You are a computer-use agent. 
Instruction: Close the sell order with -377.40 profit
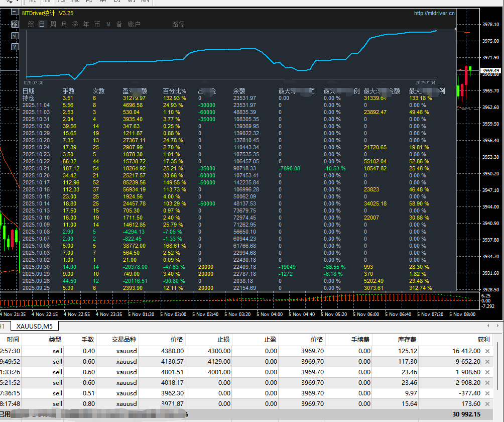(x=487, y=393)
